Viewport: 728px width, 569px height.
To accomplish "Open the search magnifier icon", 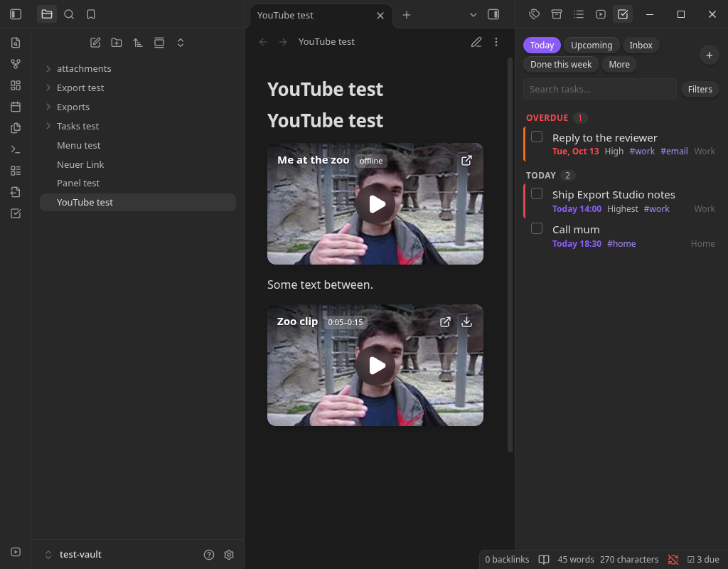I will click(x=69, y=14).
